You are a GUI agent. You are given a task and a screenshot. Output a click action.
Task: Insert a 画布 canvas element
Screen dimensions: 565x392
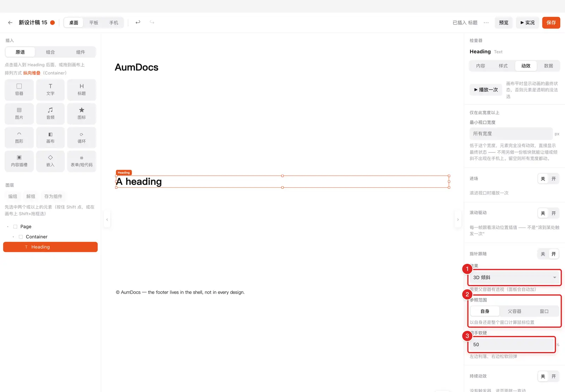coord(50,138)
